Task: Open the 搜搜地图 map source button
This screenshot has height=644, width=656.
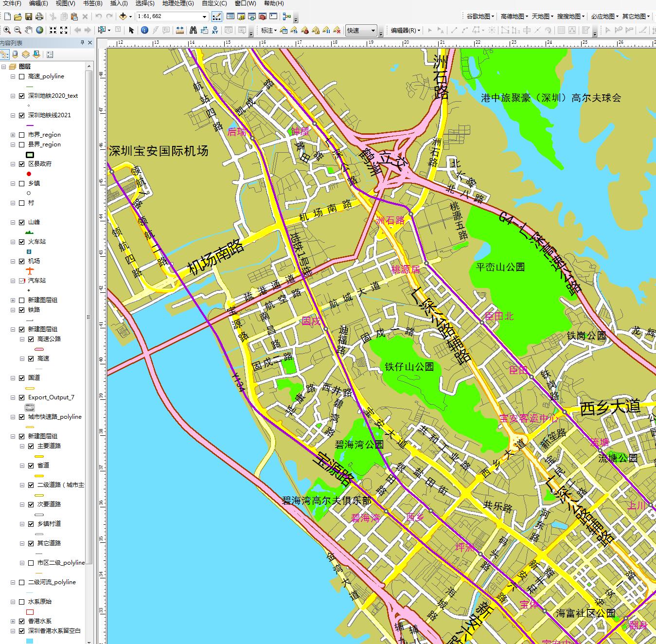Action: tap(571, 17)
